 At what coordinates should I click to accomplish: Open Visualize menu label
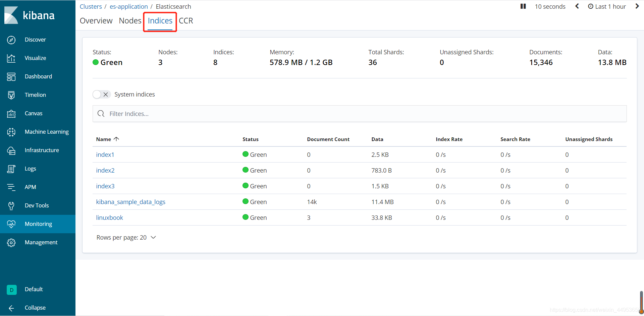pyautogui.click(x=35, y=58)
